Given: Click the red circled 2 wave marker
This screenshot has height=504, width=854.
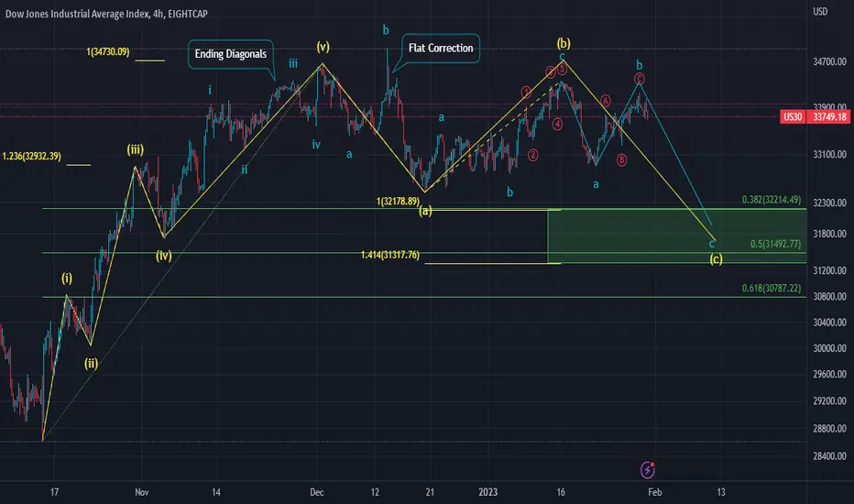Looking at the screenshot, I should pos(532,155).
